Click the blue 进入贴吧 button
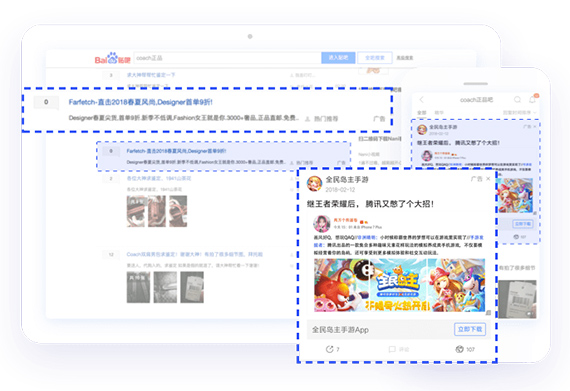 (x=338, y=58)
